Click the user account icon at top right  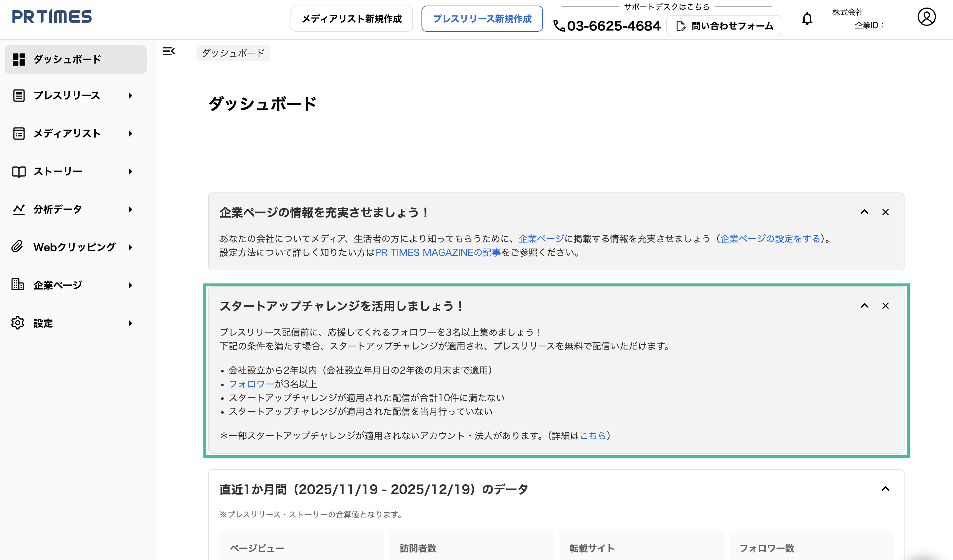tap(926, 17)
